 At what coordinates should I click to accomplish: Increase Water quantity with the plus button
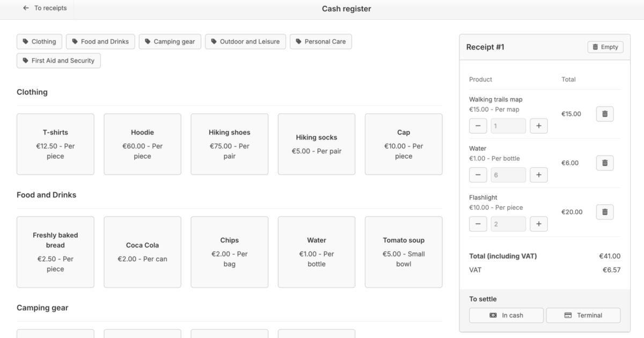tap(538, 174)
